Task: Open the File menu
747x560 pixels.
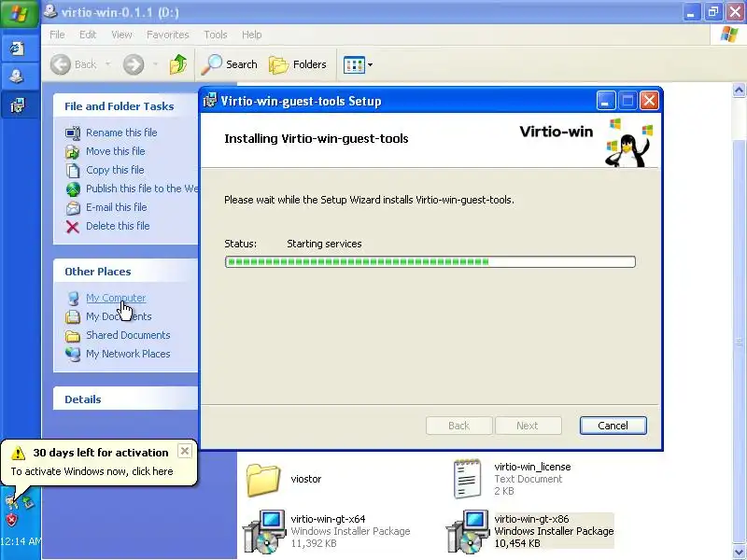Action: click(x=57, y=35)
